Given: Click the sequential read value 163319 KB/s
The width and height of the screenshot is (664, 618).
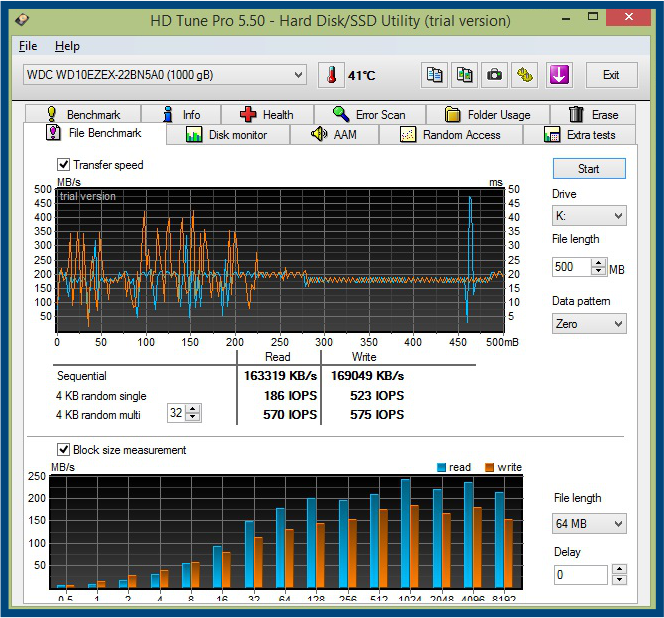Looking at the screenshot, I should [x=280, y=376].
